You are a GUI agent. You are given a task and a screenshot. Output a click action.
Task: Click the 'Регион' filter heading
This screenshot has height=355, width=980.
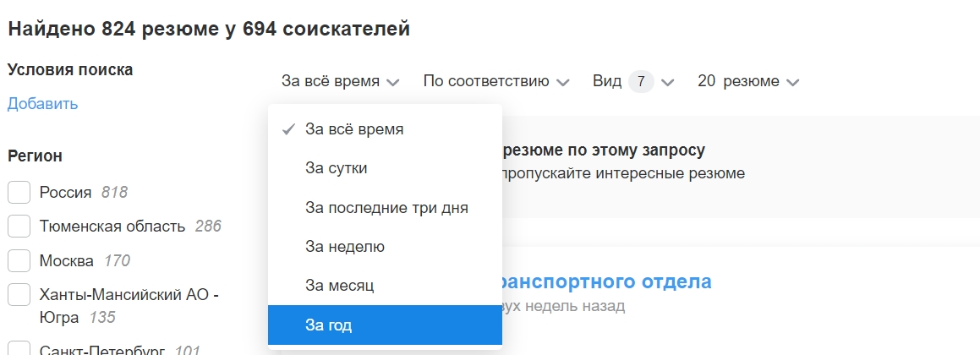(x=35, y=156)
